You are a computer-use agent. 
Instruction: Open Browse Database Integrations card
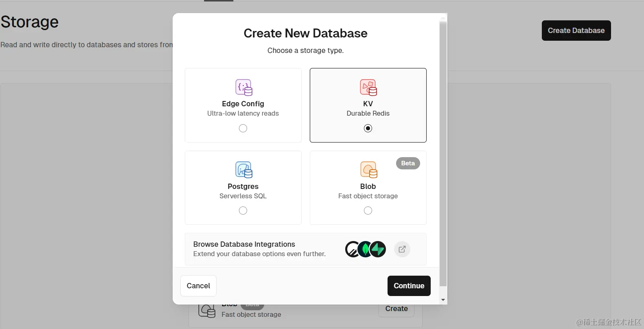click(306, 249)
